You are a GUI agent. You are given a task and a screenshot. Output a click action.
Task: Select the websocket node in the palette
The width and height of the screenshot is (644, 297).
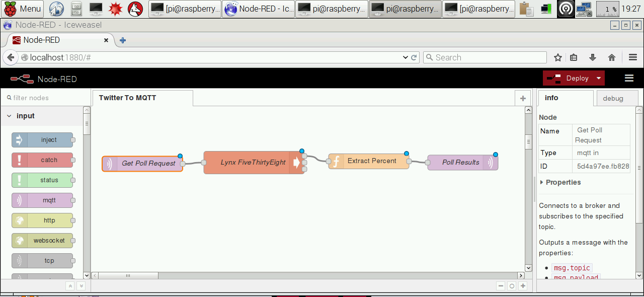coord(42,241)
